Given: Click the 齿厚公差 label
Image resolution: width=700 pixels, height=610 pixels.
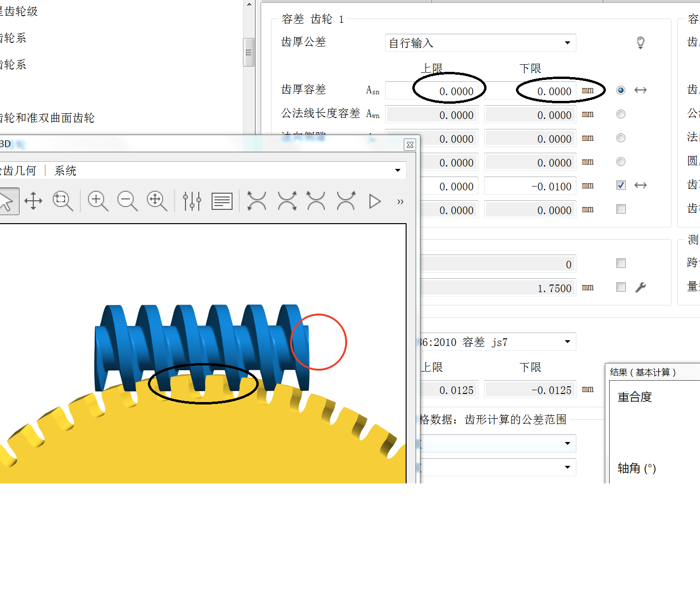Looking at the screenshot, I should (x=304, y=42).
